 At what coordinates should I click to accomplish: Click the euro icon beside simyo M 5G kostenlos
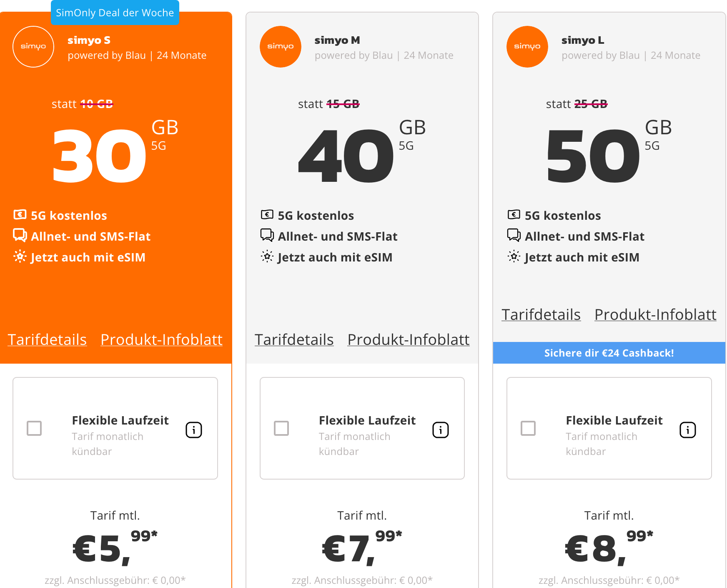point(267,215)
